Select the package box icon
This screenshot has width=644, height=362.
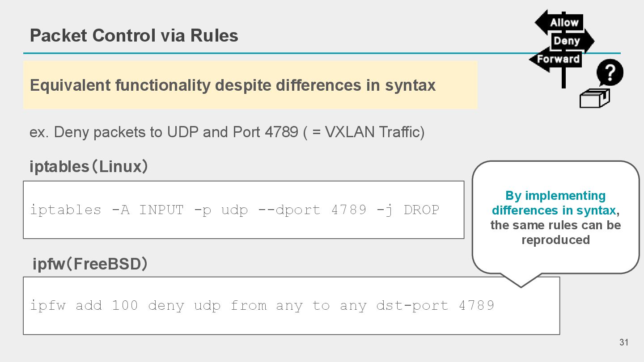point(594,98)
